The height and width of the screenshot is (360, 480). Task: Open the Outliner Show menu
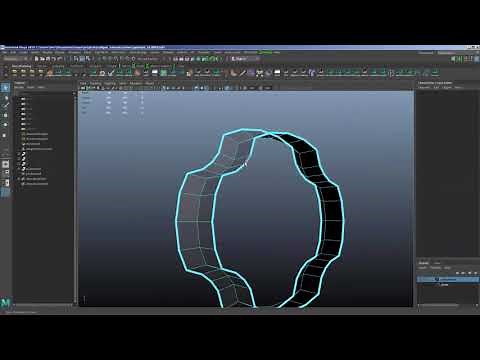[x=31, y=87]
